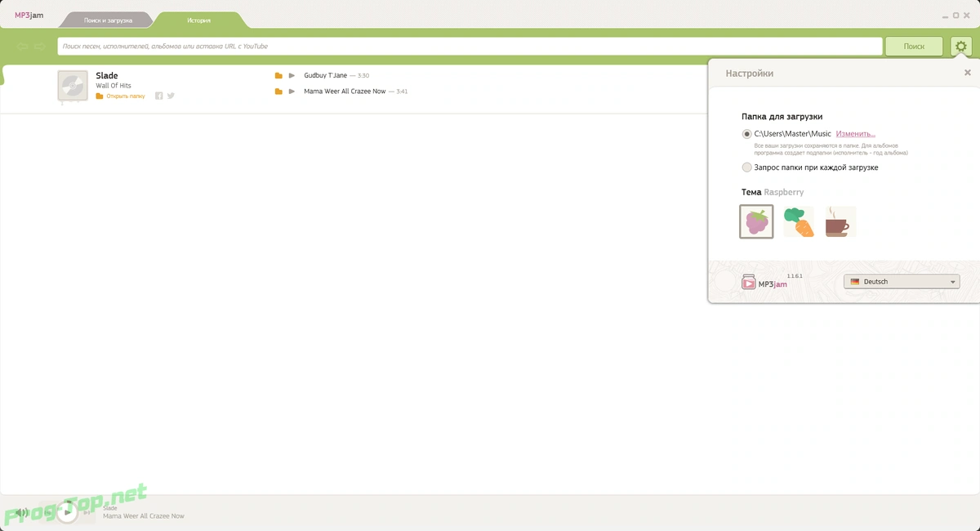980x531 pixels.
Task: Play Mama Weer All Crazee Now in list
Action: tap(292, 91)
